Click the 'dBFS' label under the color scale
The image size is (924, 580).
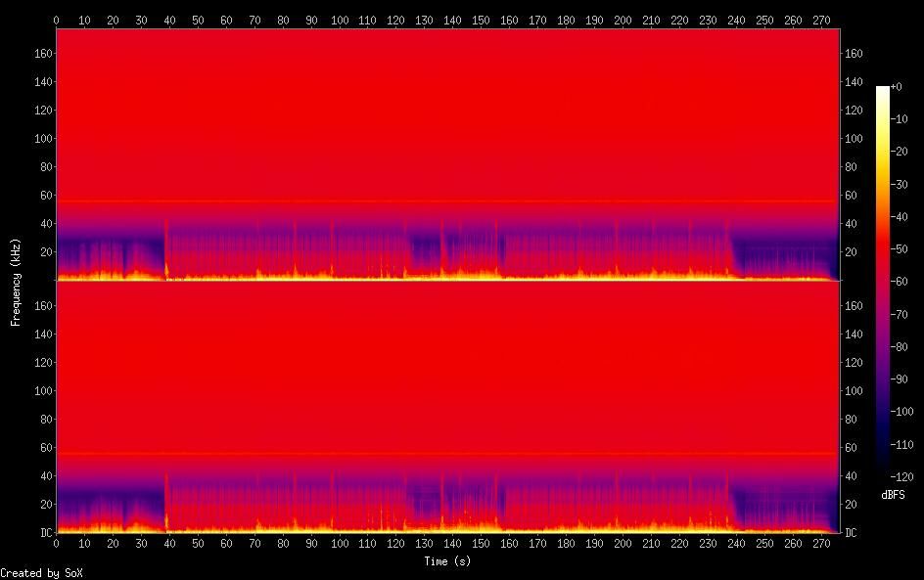893,495
